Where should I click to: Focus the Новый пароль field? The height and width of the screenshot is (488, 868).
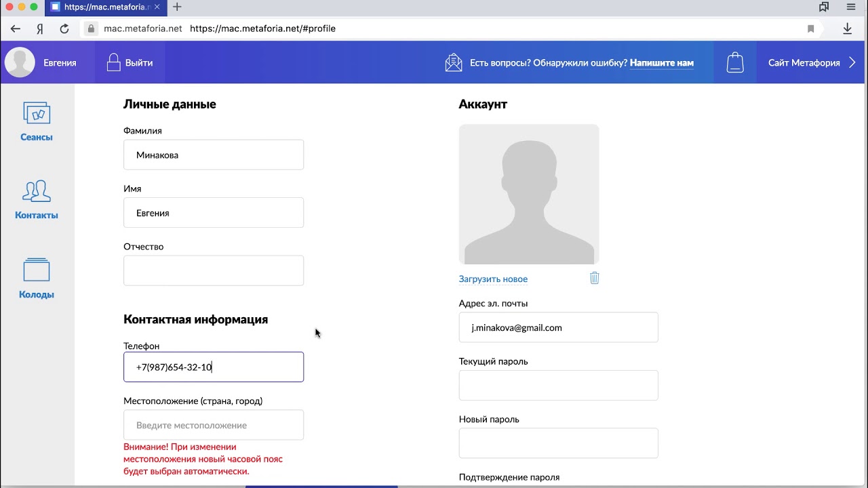(x=559, y=443)
